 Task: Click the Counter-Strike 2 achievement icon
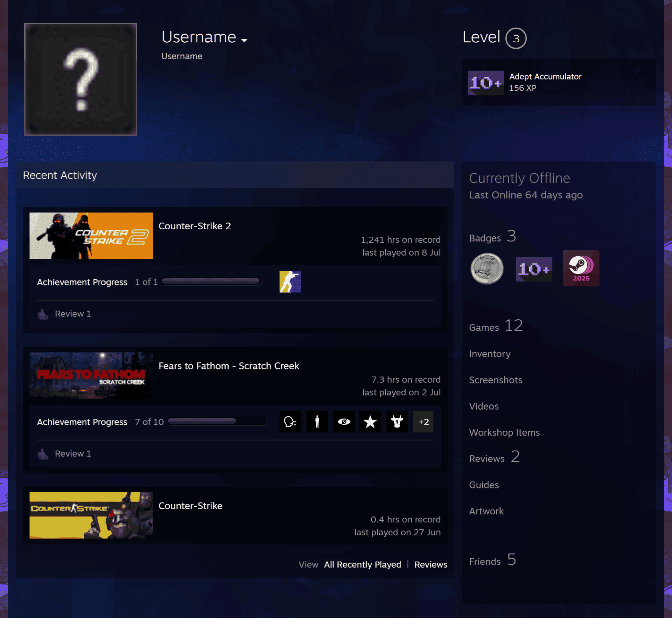point(290,282)
